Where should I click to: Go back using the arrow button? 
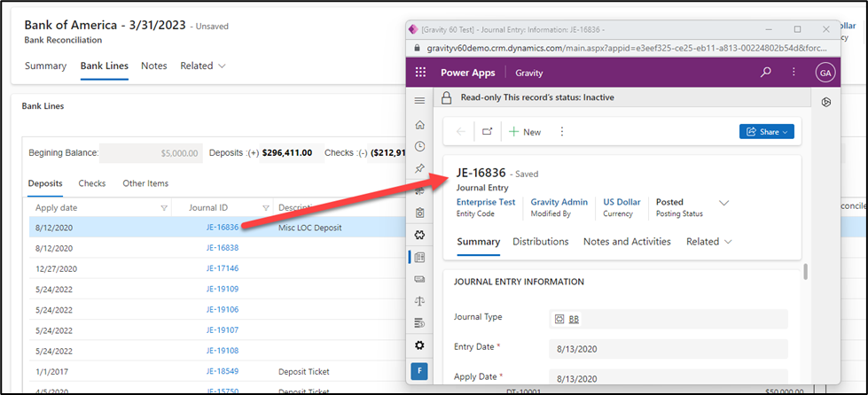[460, 132]
